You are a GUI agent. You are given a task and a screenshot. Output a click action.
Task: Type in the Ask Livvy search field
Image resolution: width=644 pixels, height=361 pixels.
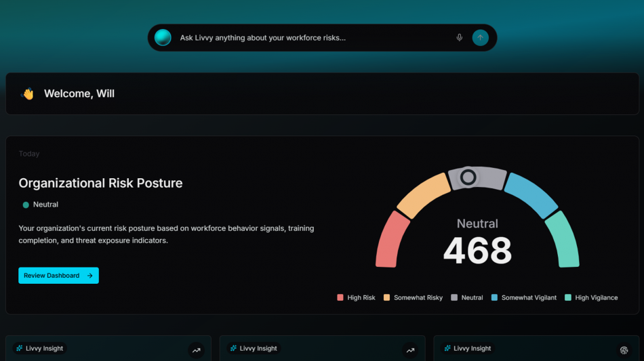pyautogui.click(x=312, y=38)
